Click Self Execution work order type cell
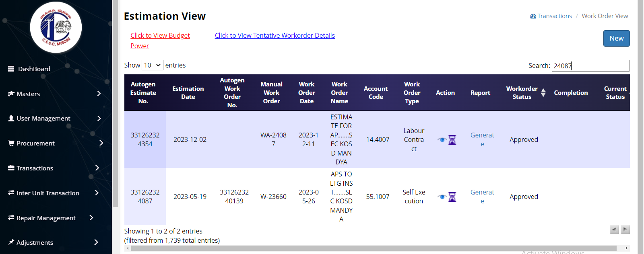Viewport: 644px width, 254px height. [x=414, y=197]
